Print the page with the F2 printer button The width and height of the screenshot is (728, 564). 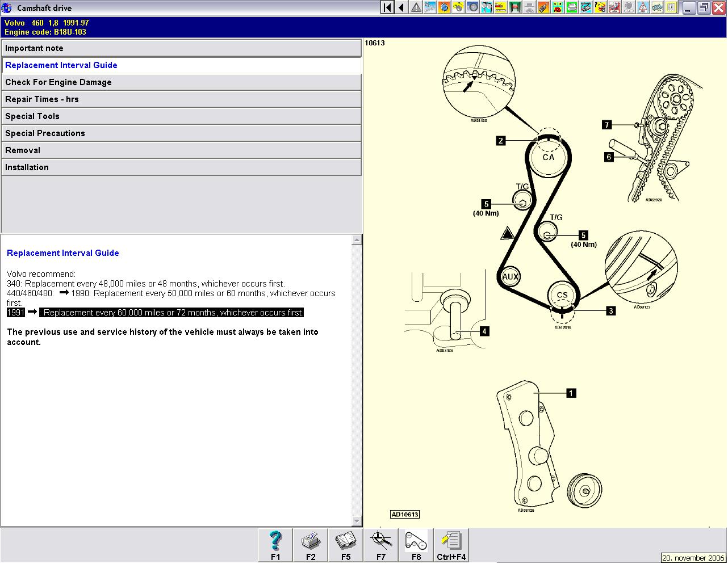(311, 545)
